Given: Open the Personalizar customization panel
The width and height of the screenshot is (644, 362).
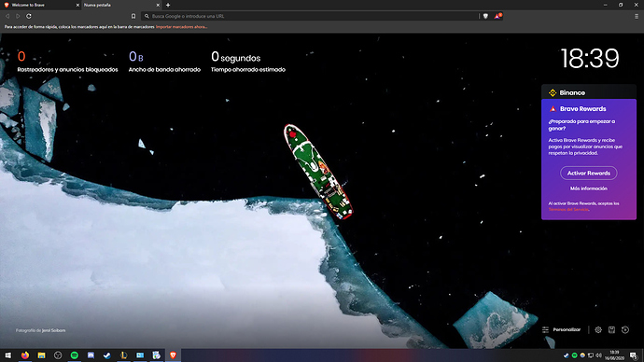Looking at the screenshot, I should point(562,329).
